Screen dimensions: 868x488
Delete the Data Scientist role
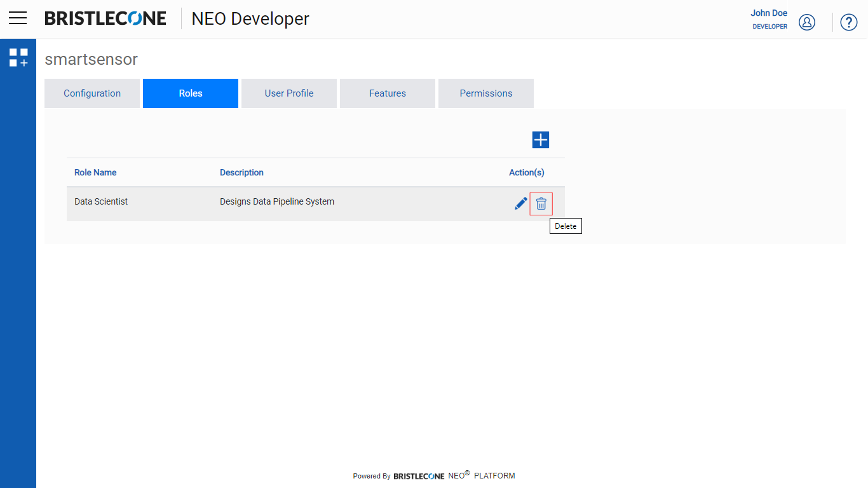pyautogui.click(x=541, y=203)
